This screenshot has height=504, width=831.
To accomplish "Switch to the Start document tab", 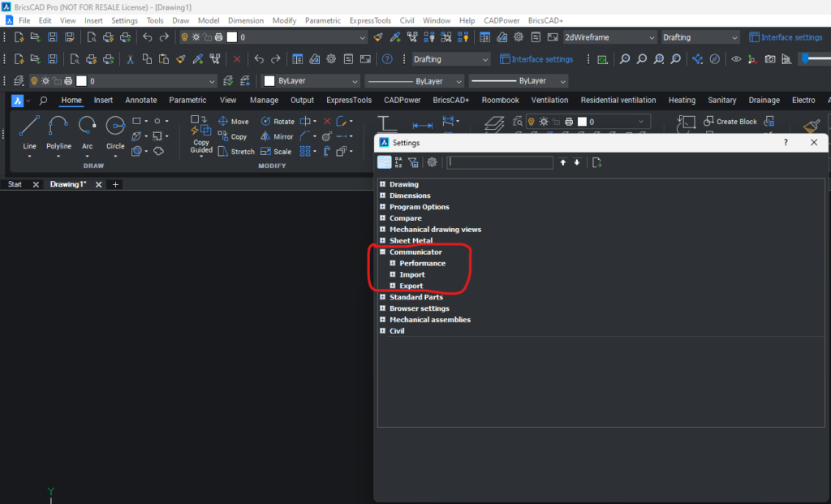I will [x=15, y=184].
